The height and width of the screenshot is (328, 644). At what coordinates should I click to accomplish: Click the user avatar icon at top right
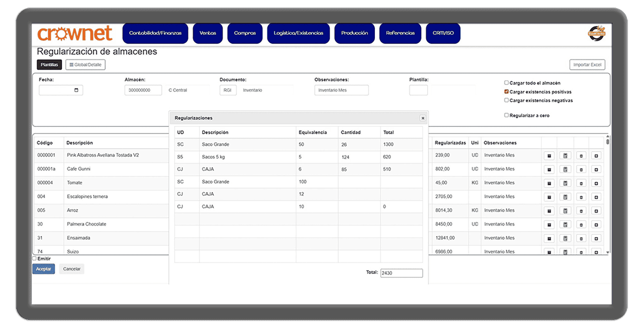596,34
